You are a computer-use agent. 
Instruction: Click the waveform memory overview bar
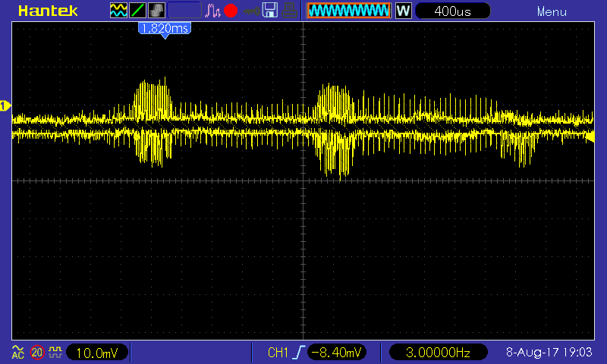(x=349, y=11)
